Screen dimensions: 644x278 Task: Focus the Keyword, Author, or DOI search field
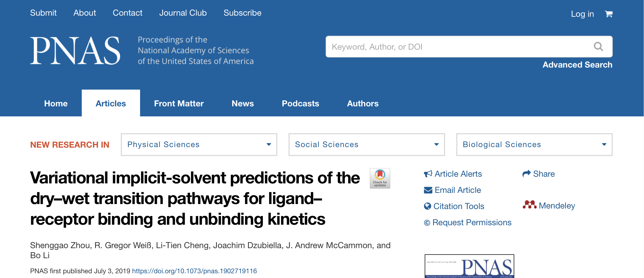pyautogui.click(x=458, y=47)
